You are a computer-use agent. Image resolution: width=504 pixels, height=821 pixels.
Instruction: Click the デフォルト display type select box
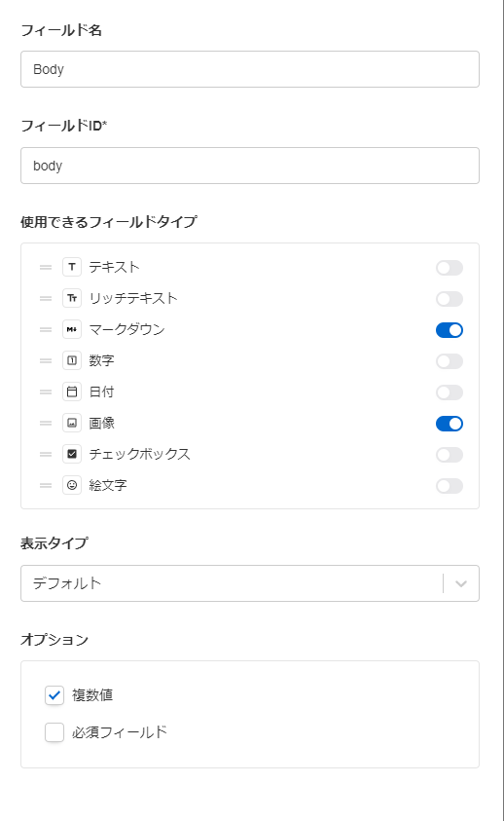pos(250,583)
